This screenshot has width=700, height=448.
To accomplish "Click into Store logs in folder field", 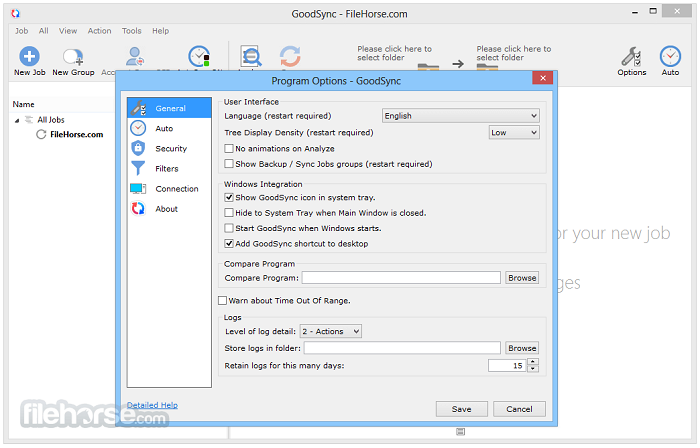I will coord(402,348).
